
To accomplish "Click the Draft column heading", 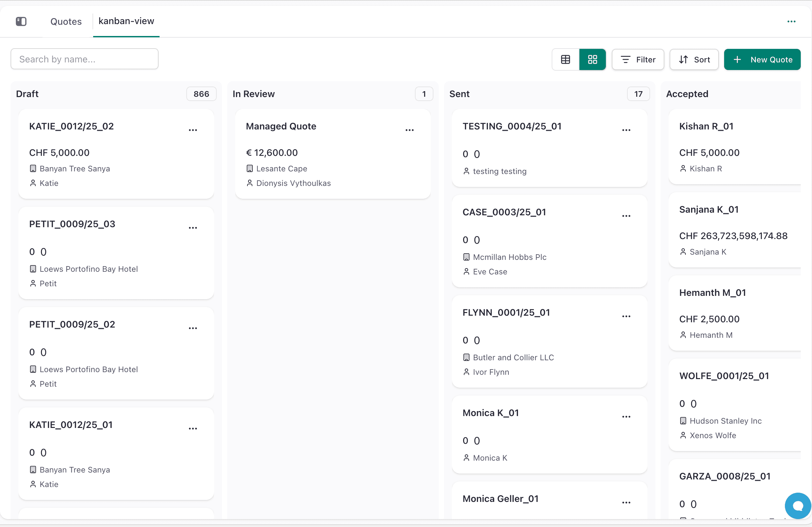I will coord(27,94).
